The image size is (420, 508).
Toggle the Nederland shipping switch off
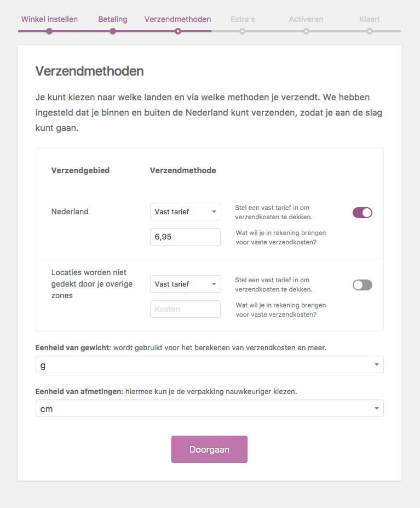[362, 212]
